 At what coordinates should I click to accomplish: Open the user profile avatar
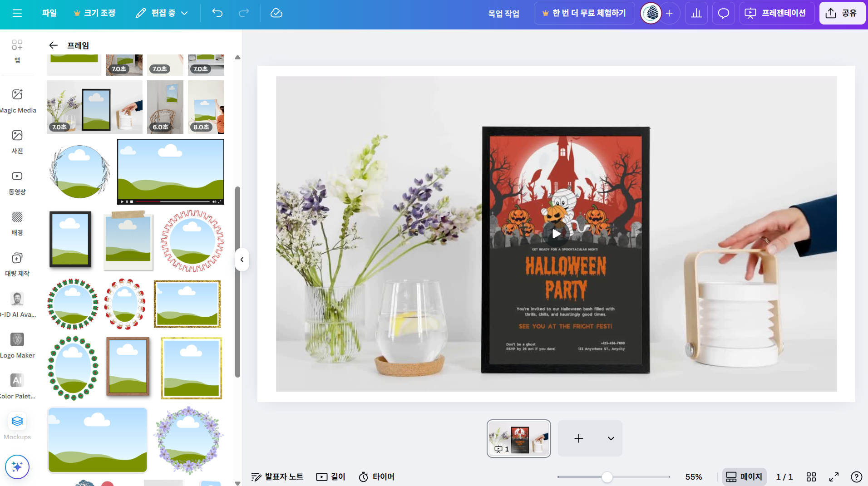651,13
